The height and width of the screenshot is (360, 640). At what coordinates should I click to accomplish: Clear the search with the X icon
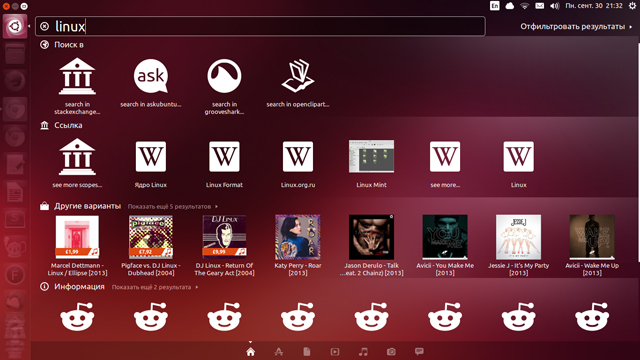click(x=44, y=27)
